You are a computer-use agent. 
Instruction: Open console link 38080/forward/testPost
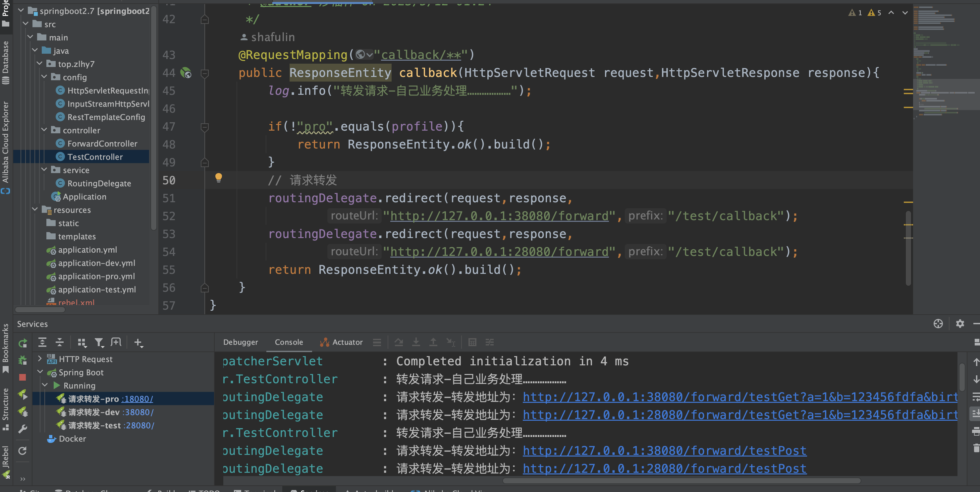pyautogui.click(x=665, y=451)
